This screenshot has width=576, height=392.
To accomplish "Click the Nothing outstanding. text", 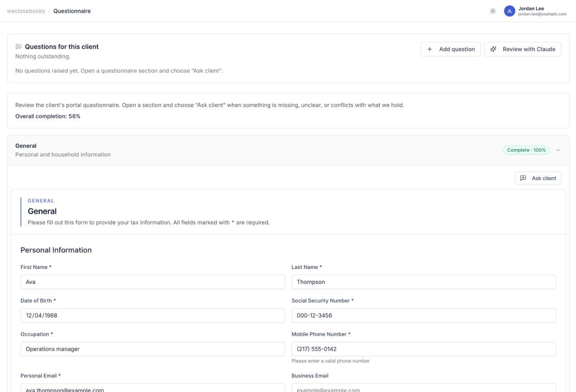I will [x=43, y=56].
